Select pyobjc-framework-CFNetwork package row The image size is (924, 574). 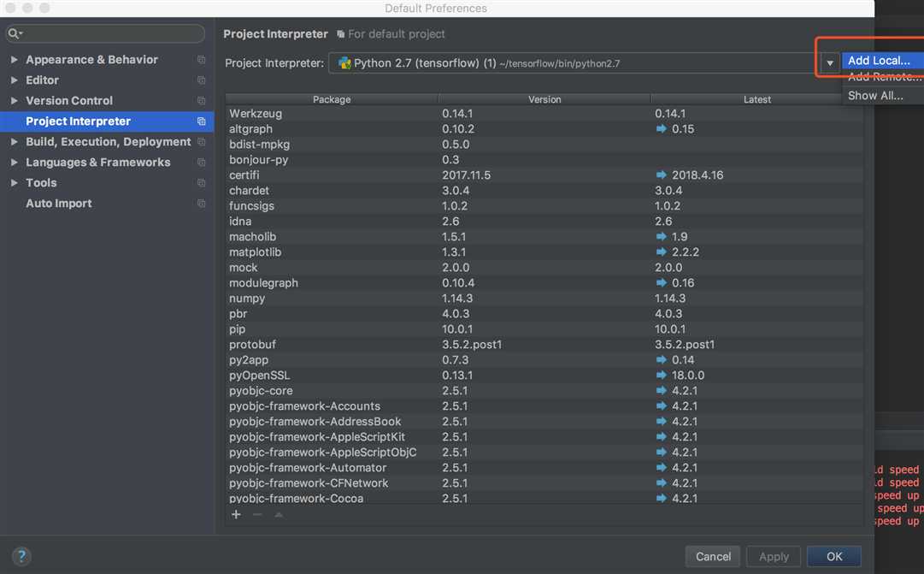point(544,482)
